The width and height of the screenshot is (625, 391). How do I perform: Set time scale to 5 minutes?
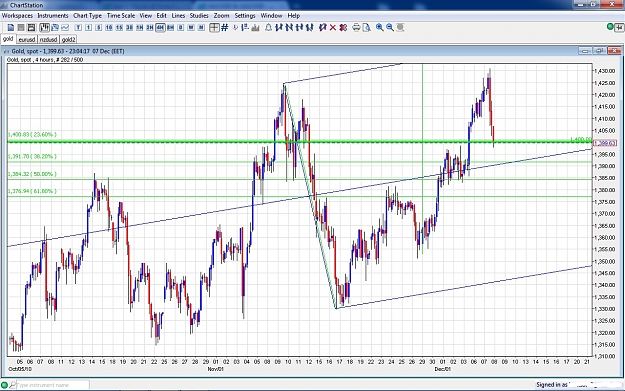tap(98, 28)
